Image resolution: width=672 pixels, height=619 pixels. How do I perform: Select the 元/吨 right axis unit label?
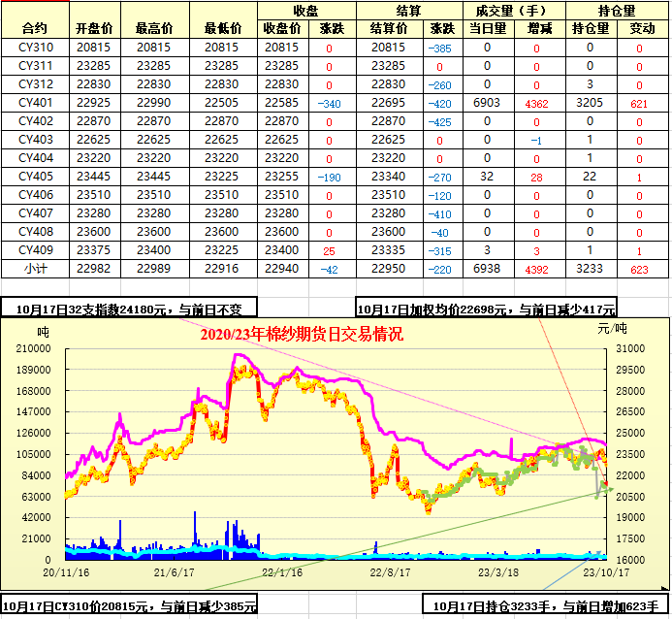611,329
